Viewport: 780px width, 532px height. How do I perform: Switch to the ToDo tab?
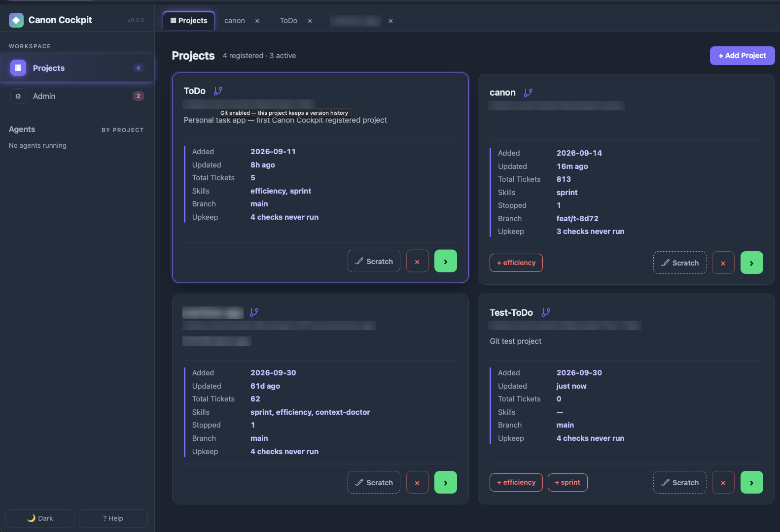pyautogui.click(x=288, y=21)
